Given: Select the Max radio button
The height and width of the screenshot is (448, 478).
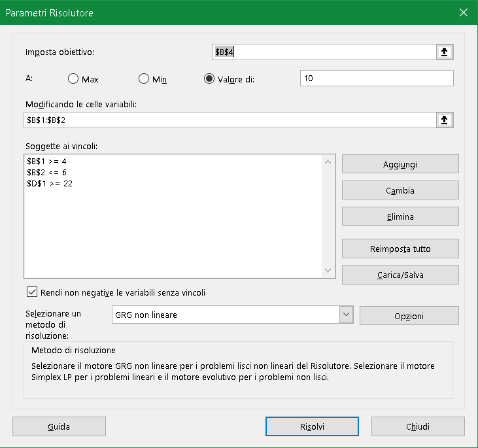Looking at the screenshot, I should point(73,78).
